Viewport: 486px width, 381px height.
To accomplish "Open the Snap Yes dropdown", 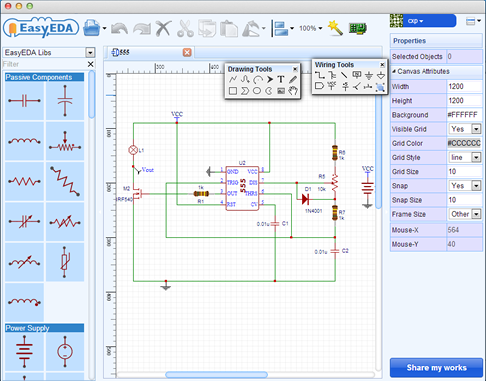I will point(465,186).
